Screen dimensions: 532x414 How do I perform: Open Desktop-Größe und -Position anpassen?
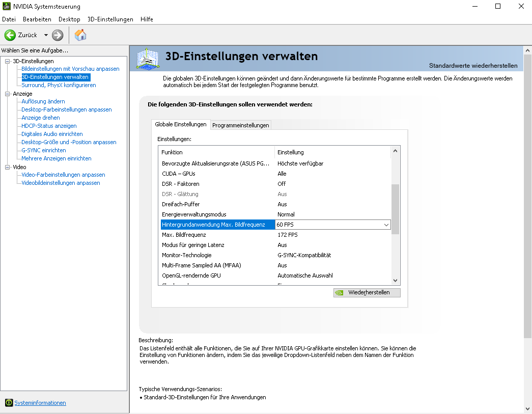[x=69, y=142]
